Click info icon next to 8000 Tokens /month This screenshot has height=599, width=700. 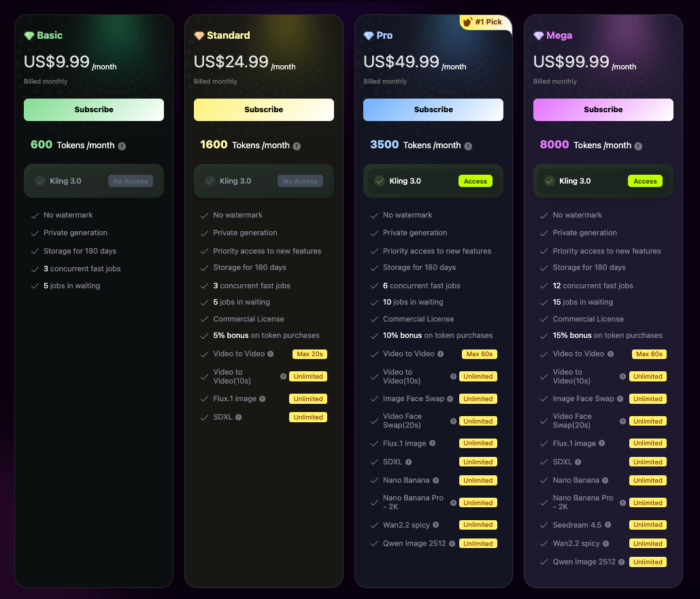pyautogui.click(x=637, y=146)
